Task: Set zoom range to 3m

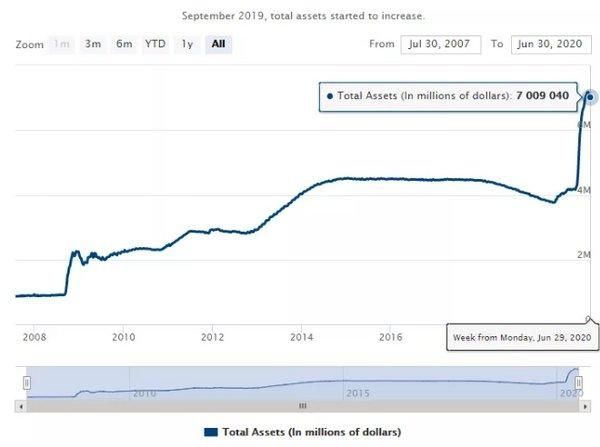Action: [93, 44]
